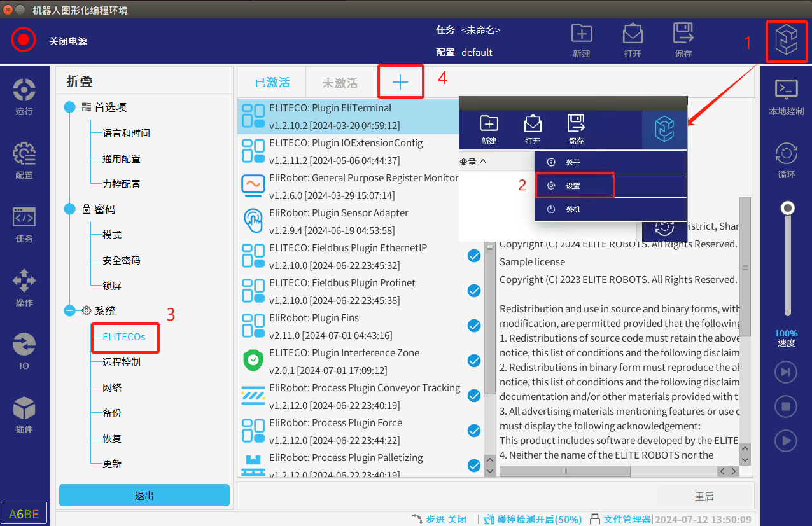This screenshot has width=812, height=526.
Task: Collapse the 密码 tree section
Action: point(70,209)
